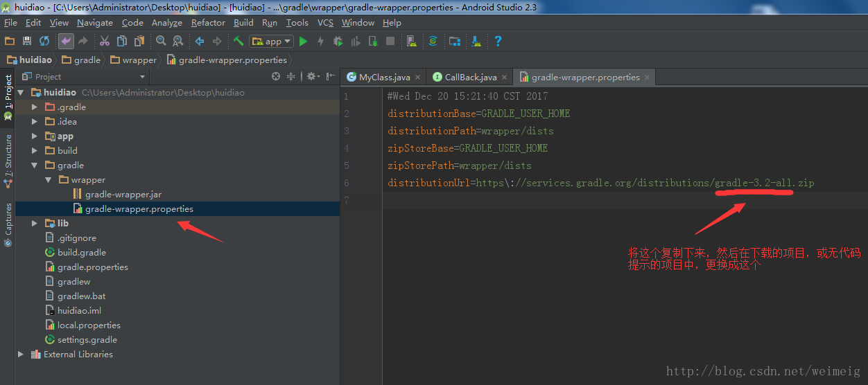Click the Save All disk icon
This screenshot has height=385, width=868.
(27, 42)
